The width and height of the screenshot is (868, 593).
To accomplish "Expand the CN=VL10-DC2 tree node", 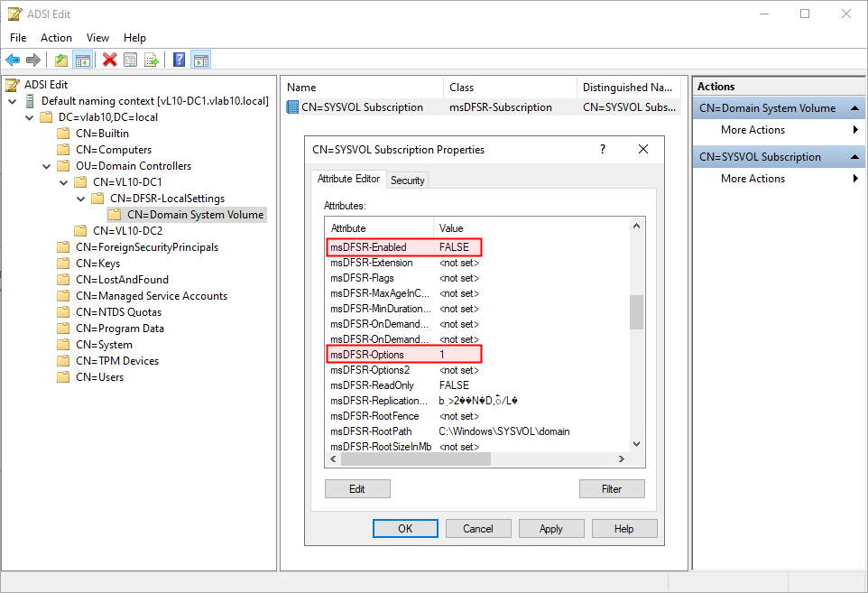I will coord(63,231).
